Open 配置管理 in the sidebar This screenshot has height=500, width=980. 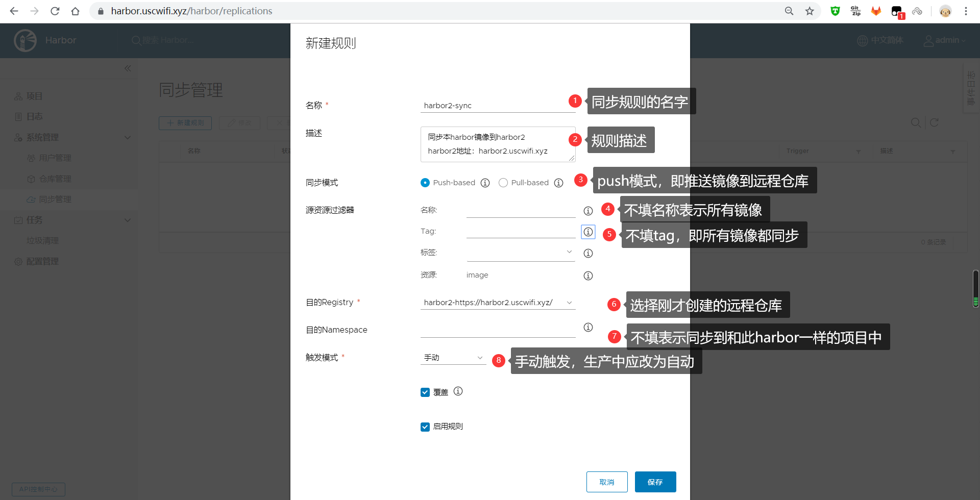(42, 261)
